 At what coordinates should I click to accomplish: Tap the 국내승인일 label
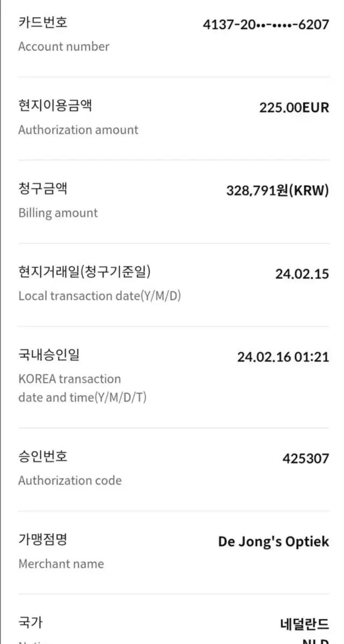coord(49,355)
